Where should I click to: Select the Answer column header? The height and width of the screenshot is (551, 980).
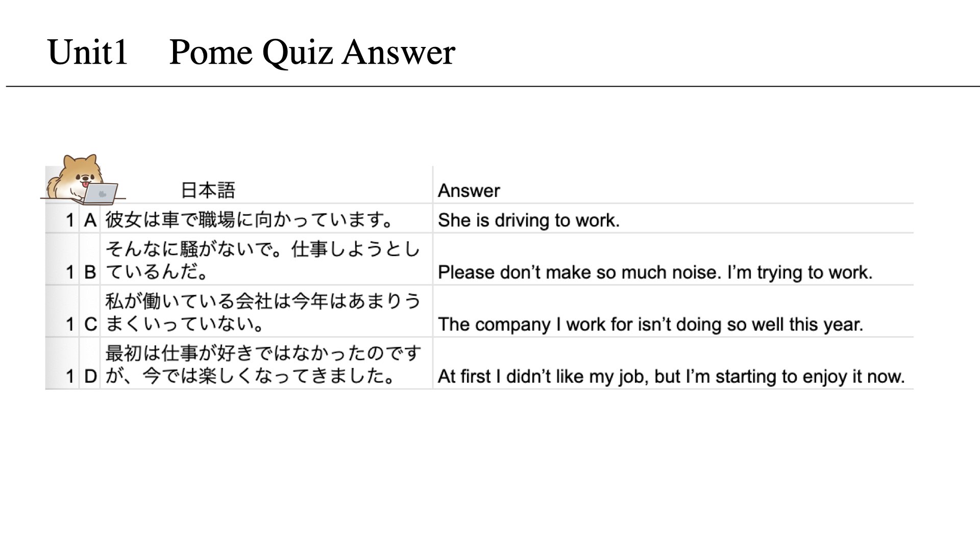coord(469,190)
